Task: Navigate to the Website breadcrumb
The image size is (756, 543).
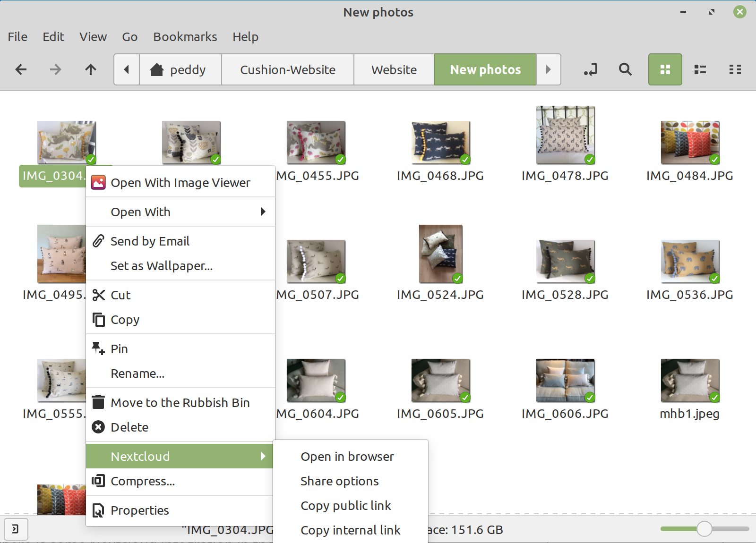Action: (394, 69)
